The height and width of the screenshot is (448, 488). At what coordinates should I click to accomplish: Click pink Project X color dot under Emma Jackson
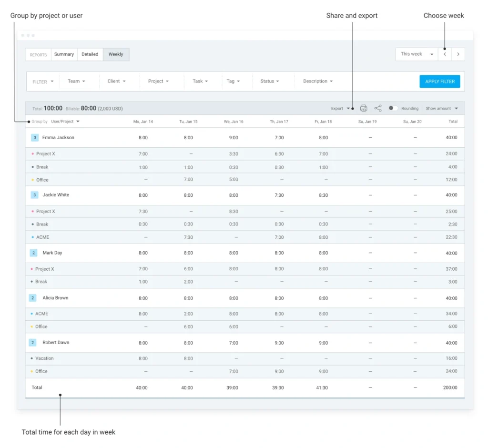tap(32, 154)
